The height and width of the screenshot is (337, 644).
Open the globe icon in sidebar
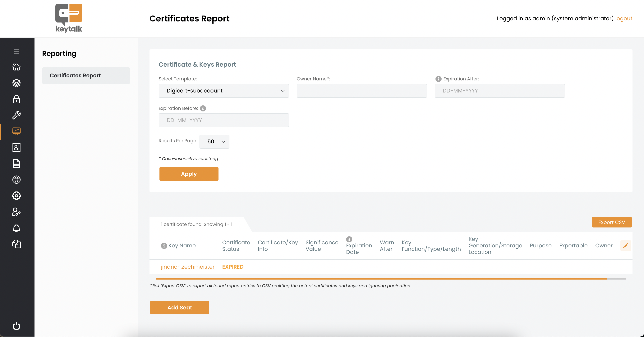[x=16, y=180]
